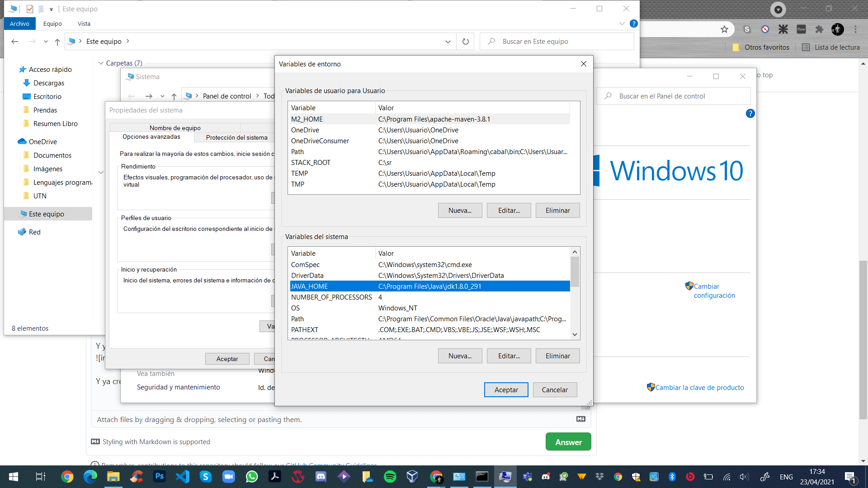Select the Protección del sistema tab
Screen dimensions: 868x488
click(236, 137)
